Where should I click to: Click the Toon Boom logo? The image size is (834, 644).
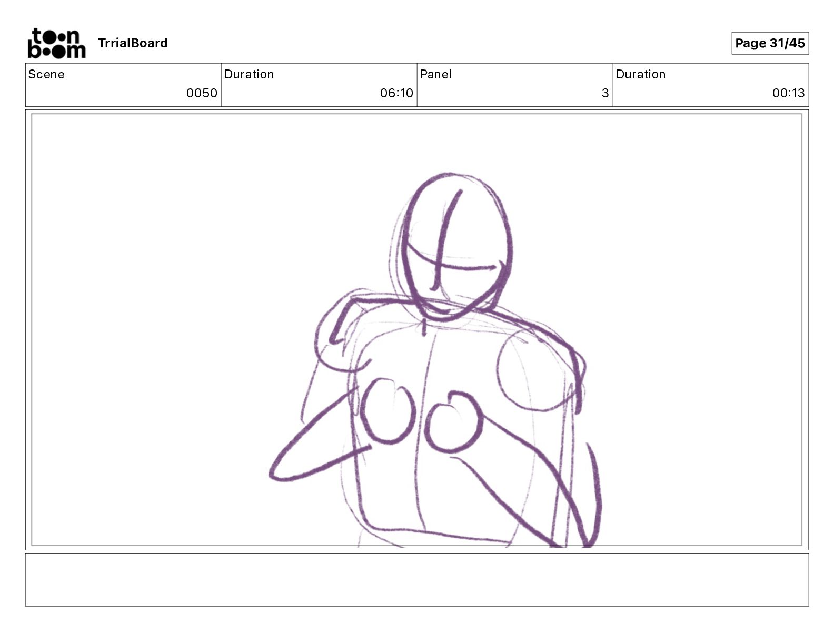click(x=56, y=43)
